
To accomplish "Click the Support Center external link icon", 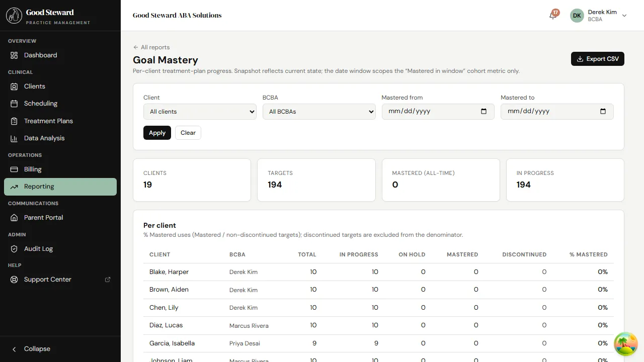I will 107,279.
